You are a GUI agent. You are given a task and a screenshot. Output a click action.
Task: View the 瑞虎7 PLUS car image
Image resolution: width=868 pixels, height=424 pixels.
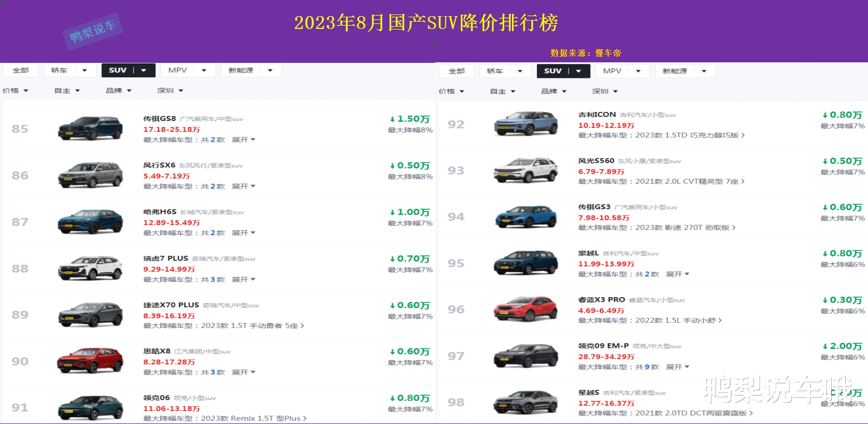tap(90, 269)
